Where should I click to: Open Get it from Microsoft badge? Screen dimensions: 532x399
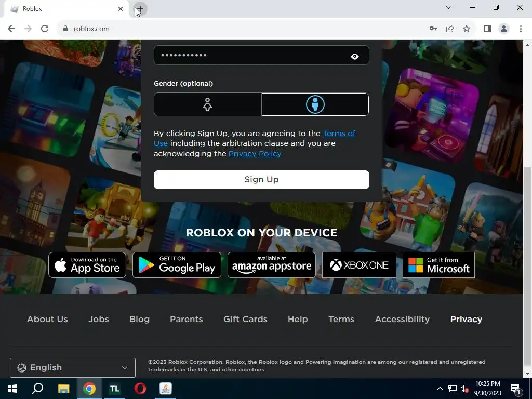click(x=438, y=265)
